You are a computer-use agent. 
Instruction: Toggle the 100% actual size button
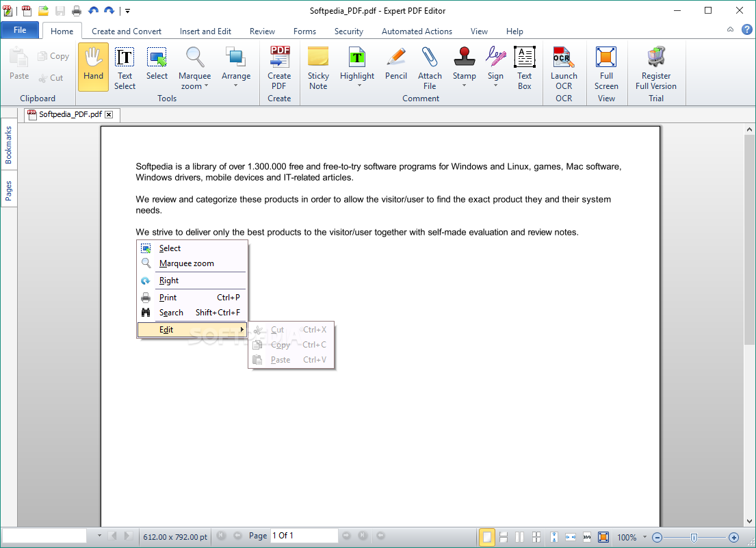[x=587, y=537]
